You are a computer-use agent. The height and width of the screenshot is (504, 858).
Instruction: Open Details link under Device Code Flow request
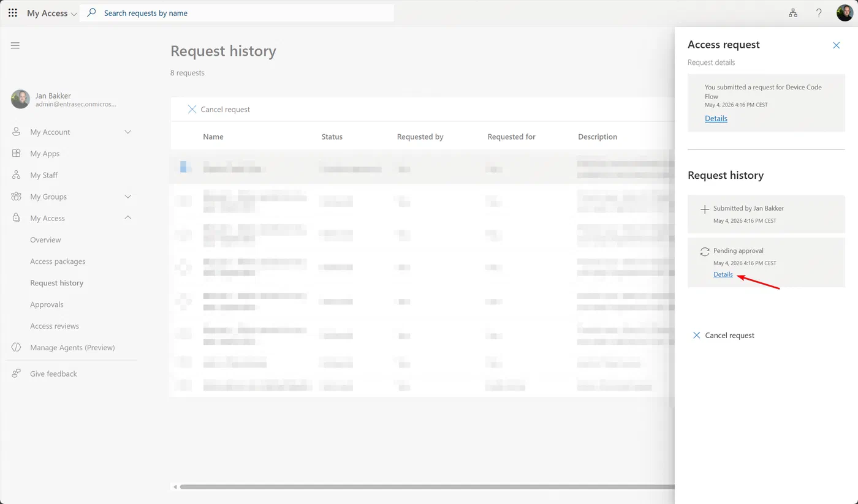(x=716, y=118)
